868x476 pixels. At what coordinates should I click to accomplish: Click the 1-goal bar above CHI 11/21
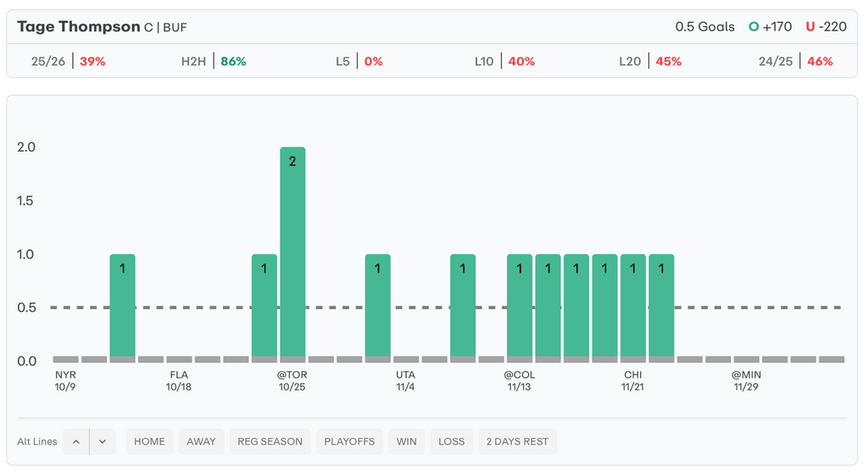click(632, 305)
